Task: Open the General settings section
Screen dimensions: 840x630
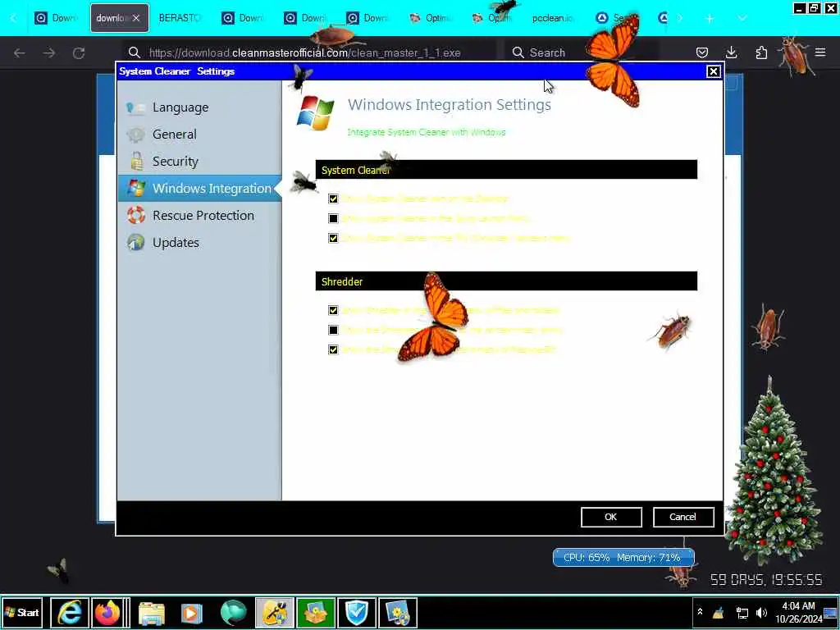Action: pyautogui.click(x=199, y=135)
